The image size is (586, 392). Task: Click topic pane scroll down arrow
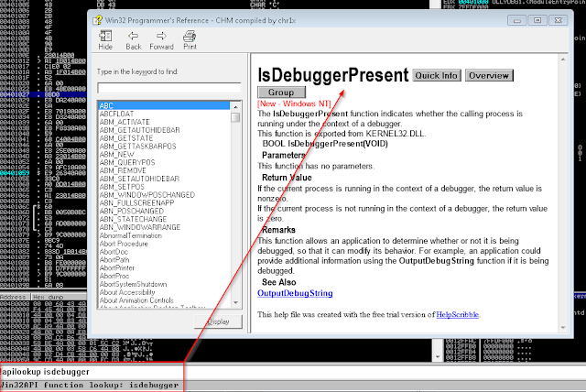tap(563, 328)
